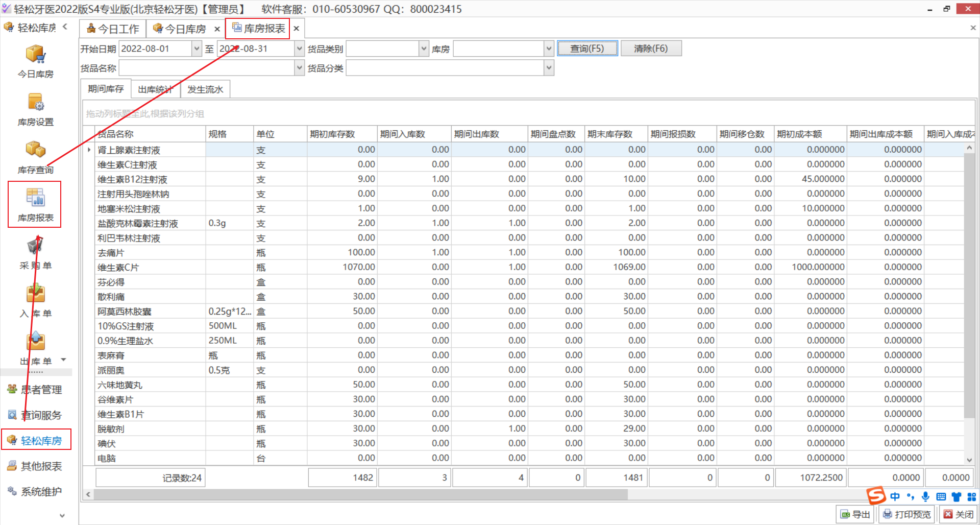Select 查询服务 in the sidebar
The height and width of the screenshot is (525, 980).
pos(35,415)
